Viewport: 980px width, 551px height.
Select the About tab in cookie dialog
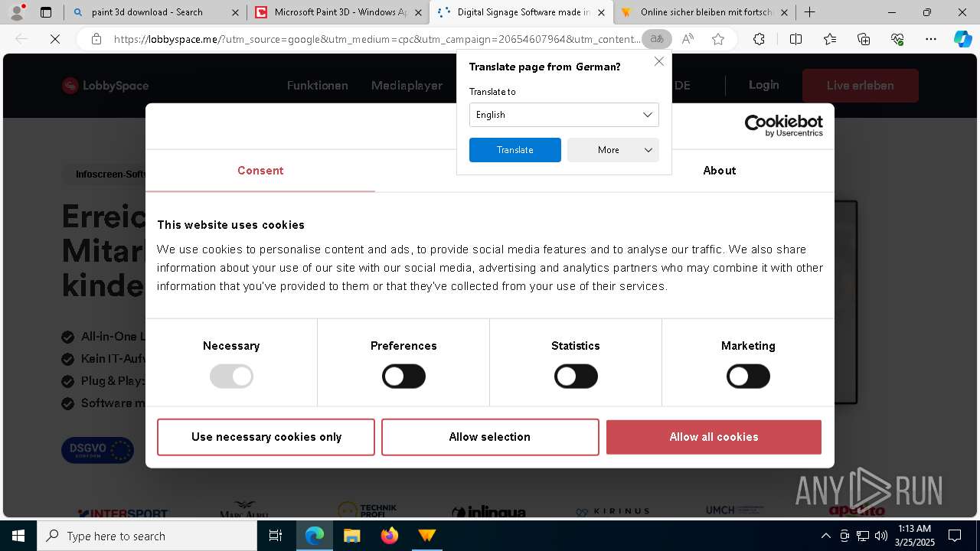pyautogui.click(x=720, y=171)
